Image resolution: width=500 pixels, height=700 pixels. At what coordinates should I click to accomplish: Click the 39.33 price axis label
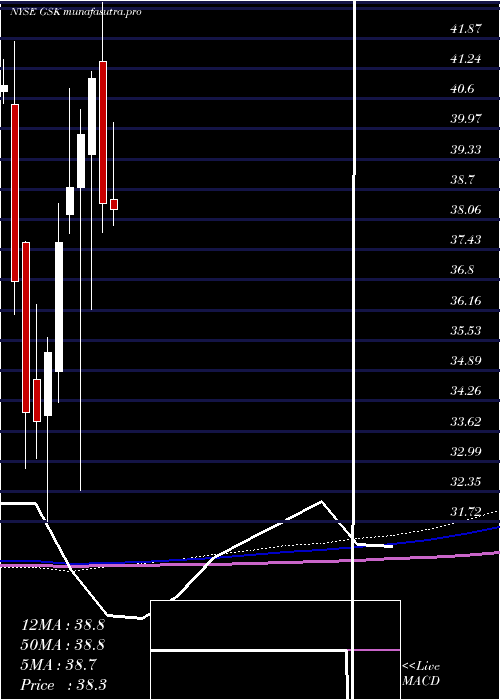click(466, 150)
